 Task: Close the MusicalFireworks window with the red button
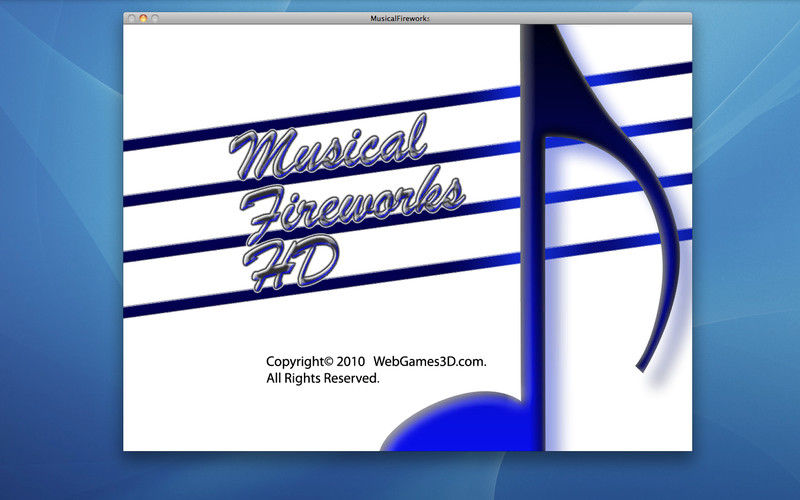pos(132,18)
